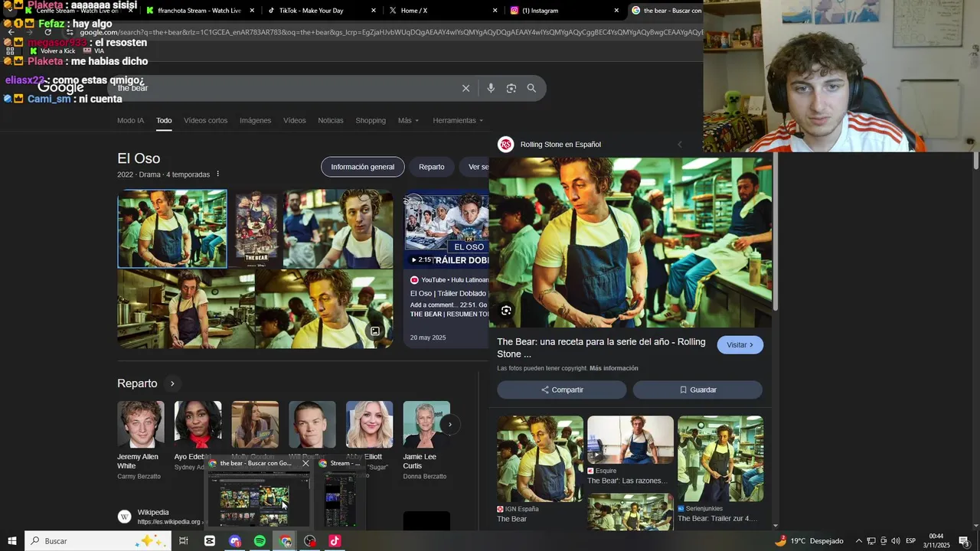980x551 pixels.
Task: Click the Guardar button
Action: [697, 390]
